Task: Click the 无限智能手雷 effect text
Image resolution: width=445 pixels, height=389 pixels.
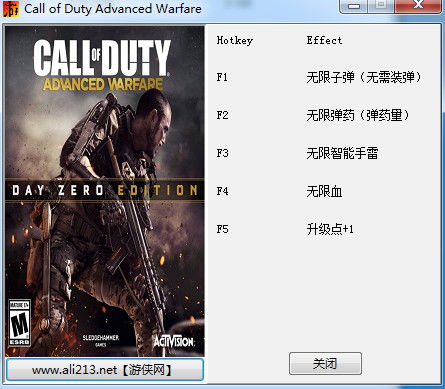Action: (x=342, y=154)
